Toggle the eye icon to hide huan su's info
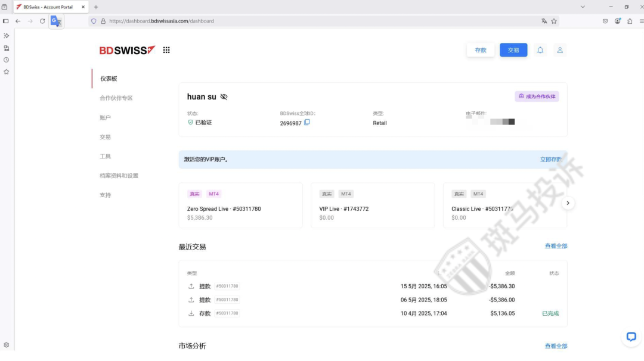This screenshot has width=644, height=361. pos(224,97)
